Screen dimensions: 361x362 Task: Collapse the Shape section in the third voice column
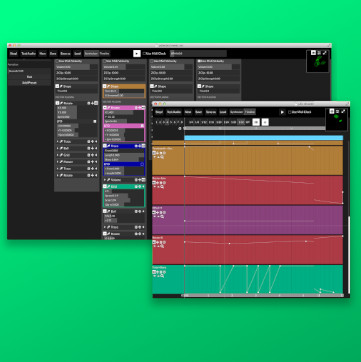coord(152,86)
